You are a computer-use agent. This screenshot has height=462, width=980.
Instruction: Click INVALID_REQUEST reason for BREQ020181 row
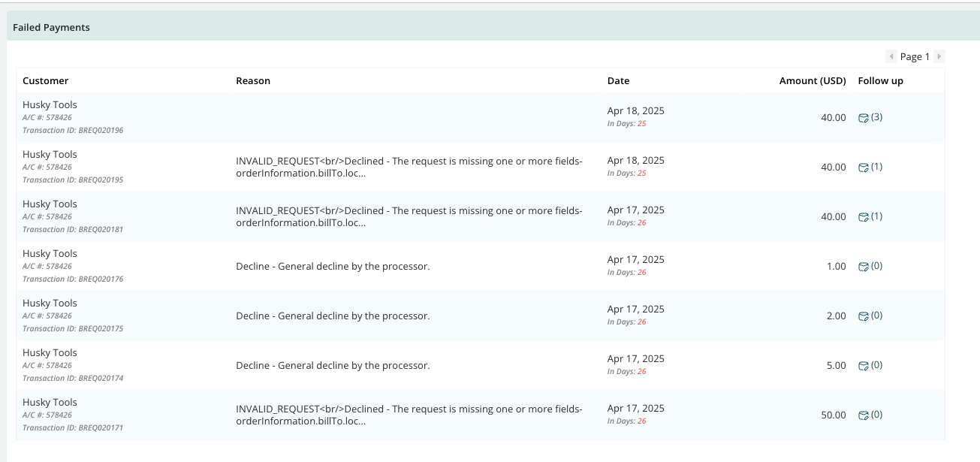pos(409,216)
